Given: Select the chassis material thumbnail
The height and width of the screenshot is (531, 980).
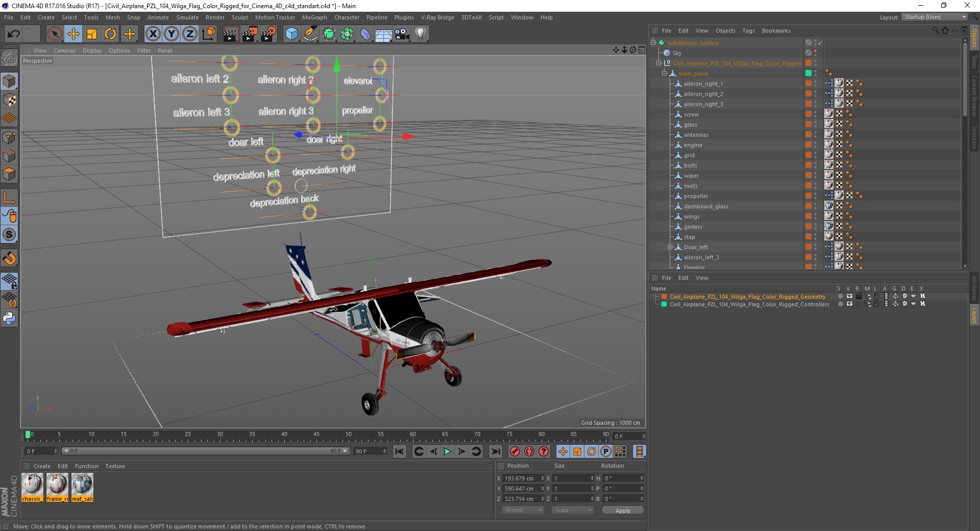Looking at the screenshot, I should click(32, 488).
